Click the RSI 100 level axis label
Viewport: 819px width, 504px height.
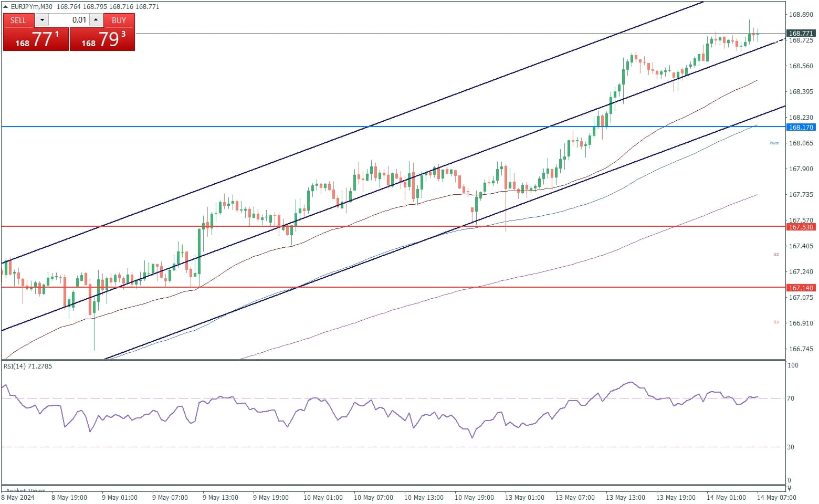[x=793, y=365]
